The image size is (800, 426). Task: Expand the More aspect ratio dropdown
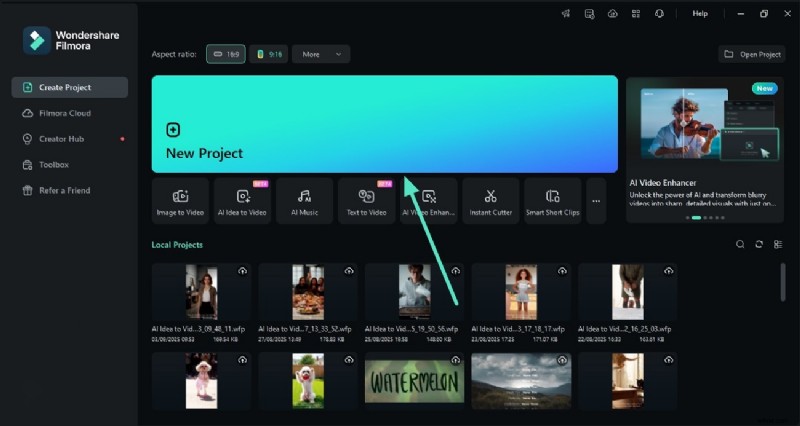(321, 54)
